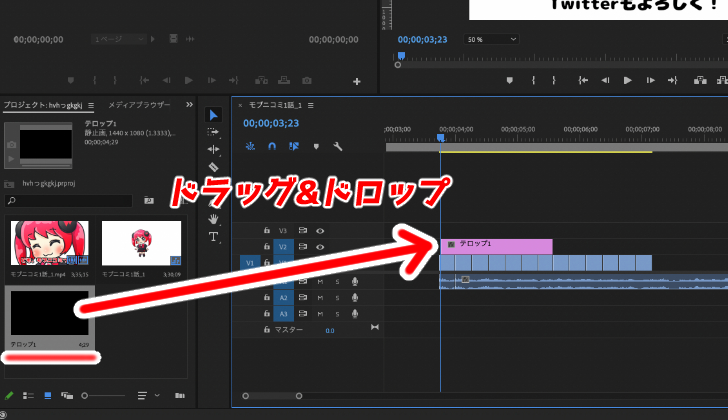Select the Ripple Edit tool
The height and width of the screenshot is (420, 728).
[213, 149]
